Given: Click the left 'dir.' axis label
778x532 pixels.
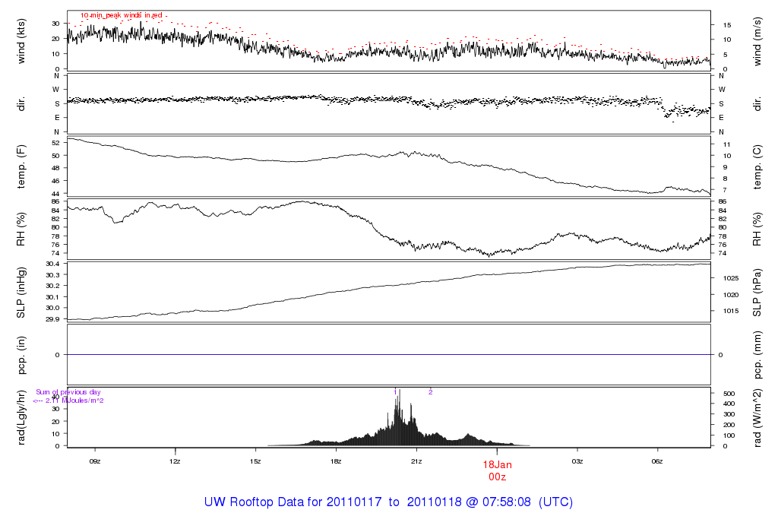Looking at the screenshot, I should tap(21, 104).
